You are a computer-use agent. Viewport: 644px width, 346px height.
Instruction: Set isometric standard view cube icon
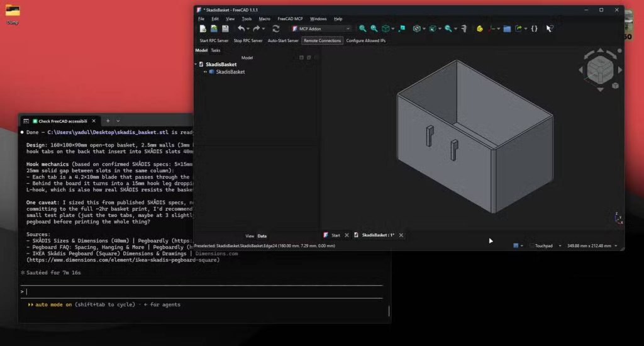pyautogui.click(x=386, y=29)
